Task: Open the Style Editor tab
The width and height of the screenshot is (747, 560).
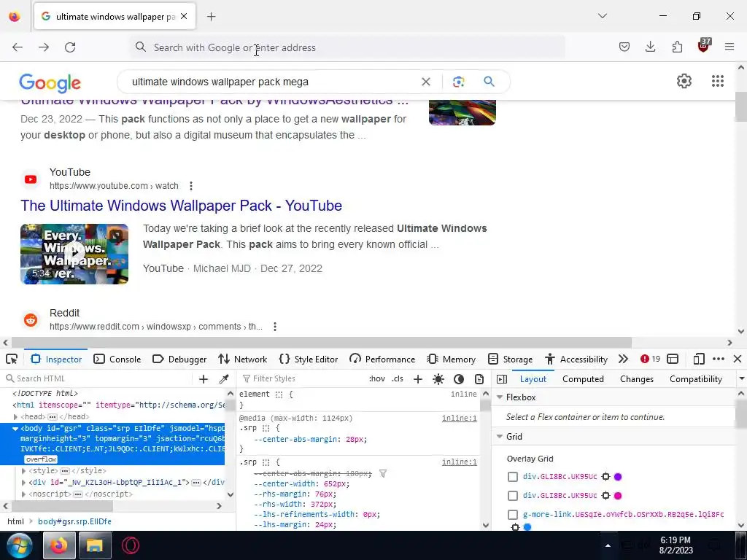Action: pyautogui.click(x=309, y=359)
